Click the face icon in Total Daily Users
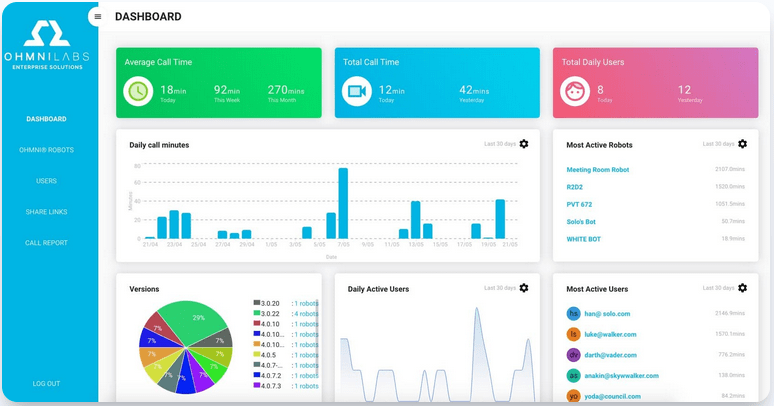This screenshot has height=406, width=774. [575, 91]
